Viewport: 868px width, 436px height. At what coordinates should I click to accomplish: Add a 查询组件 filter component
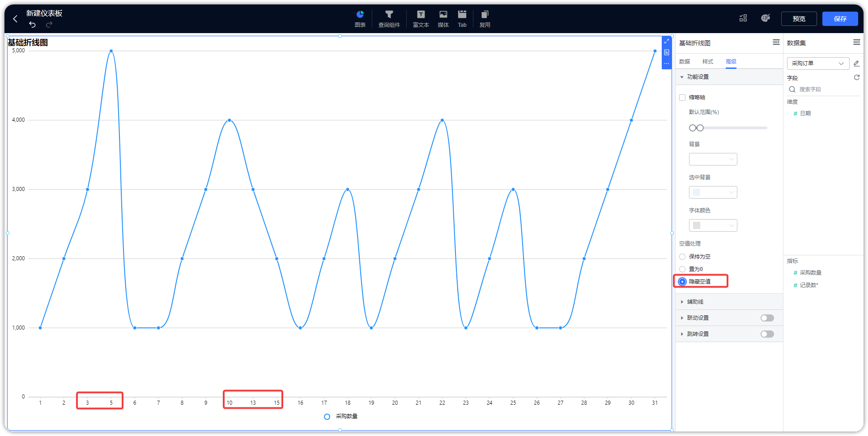pyautogui.click(x=389, y=19)
